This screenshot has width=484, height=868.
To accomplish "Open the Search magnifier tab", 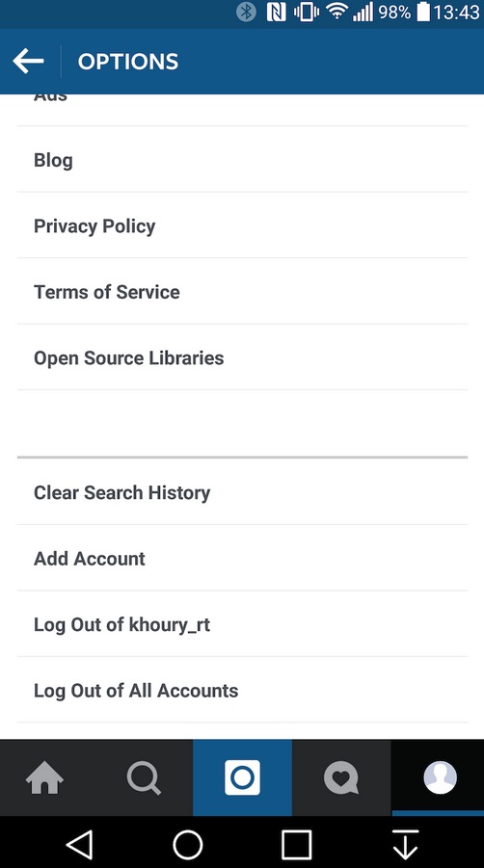I will coord(144,777).
